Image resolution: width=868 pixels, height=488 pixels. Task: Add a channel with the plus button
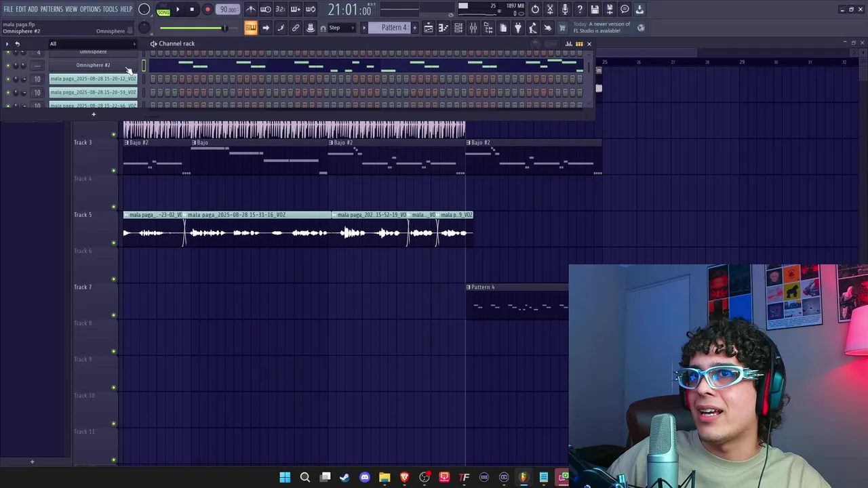pos(94,115)
